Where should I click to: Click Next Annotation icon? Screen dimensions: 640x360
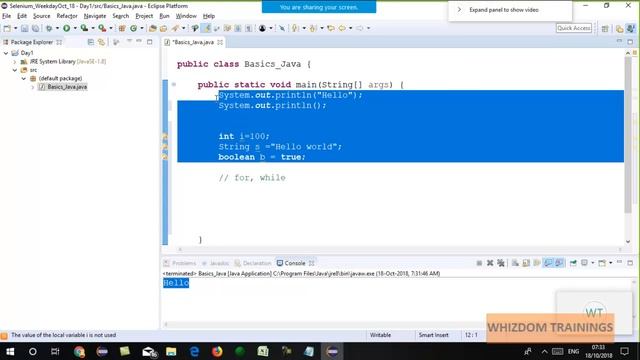pos(296,28)
